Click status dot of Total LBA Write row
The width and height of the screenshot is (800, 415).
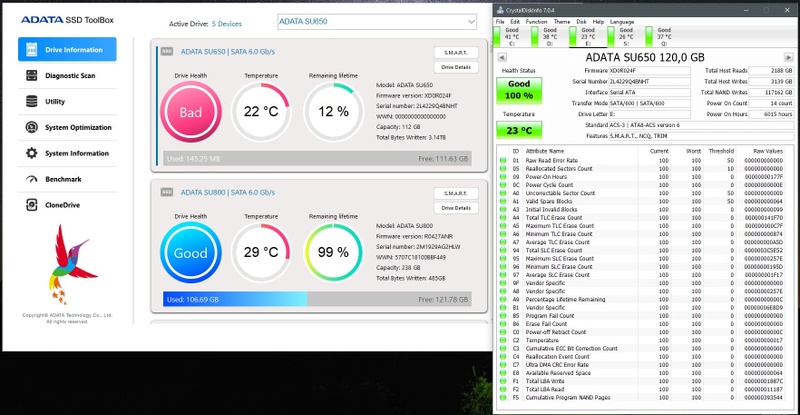coord(503,381)
